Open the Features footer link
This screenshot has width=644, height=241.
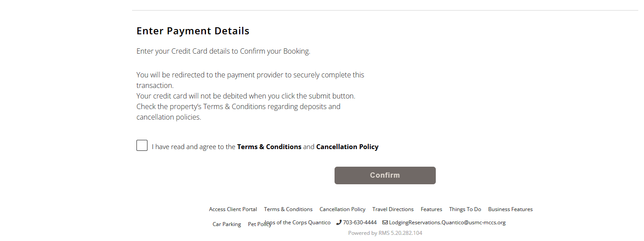(431, 209)
